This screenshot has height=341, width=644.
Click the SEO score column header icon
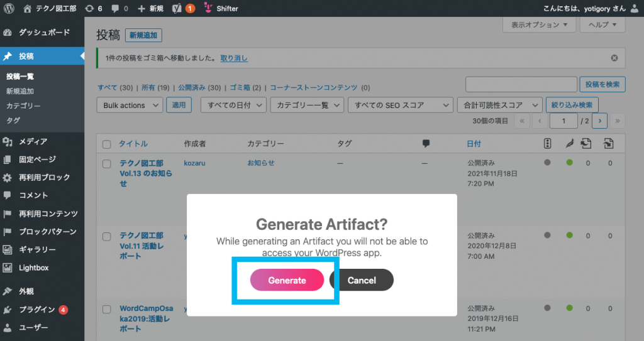point(547,143)
